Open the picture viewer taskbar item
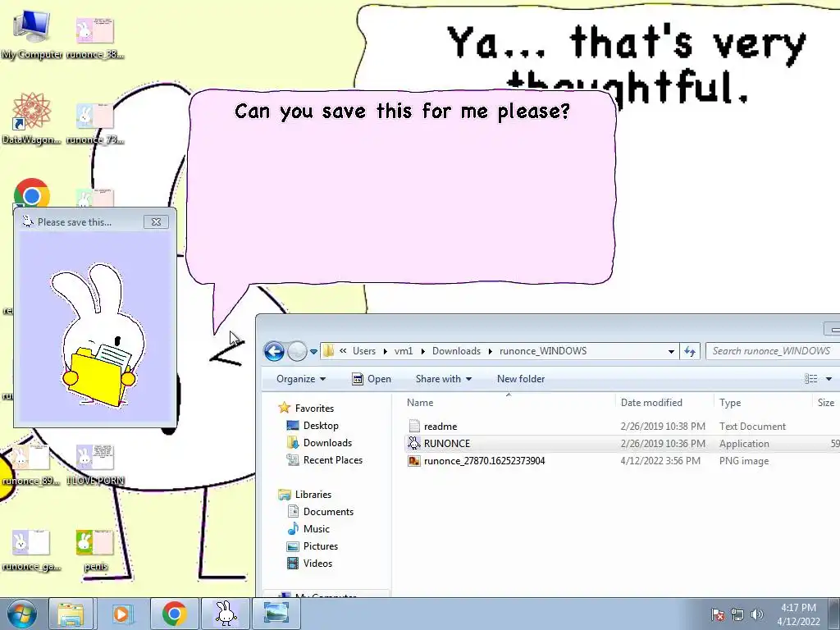The image size is (840, 630). click(x=276, y=614)
